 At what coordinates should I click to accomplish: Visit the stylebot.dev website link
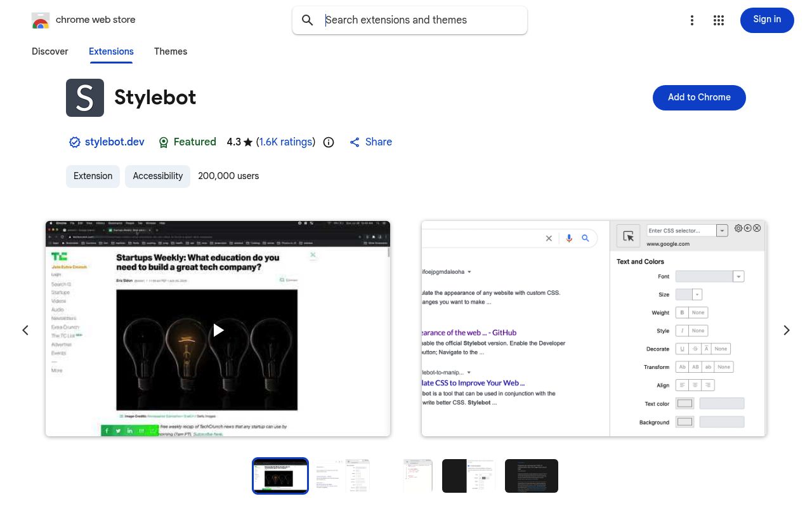(115, 142)
